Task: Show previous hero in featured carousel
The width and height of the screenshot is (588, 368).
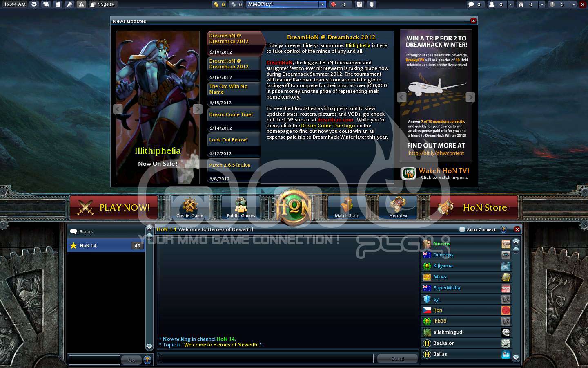Action: tap(118, 109)
